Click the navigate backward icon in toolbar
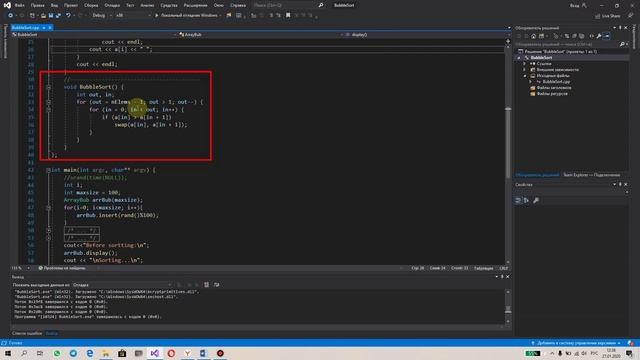This screenshot has height=360, width=640. [x=11, y=16]
